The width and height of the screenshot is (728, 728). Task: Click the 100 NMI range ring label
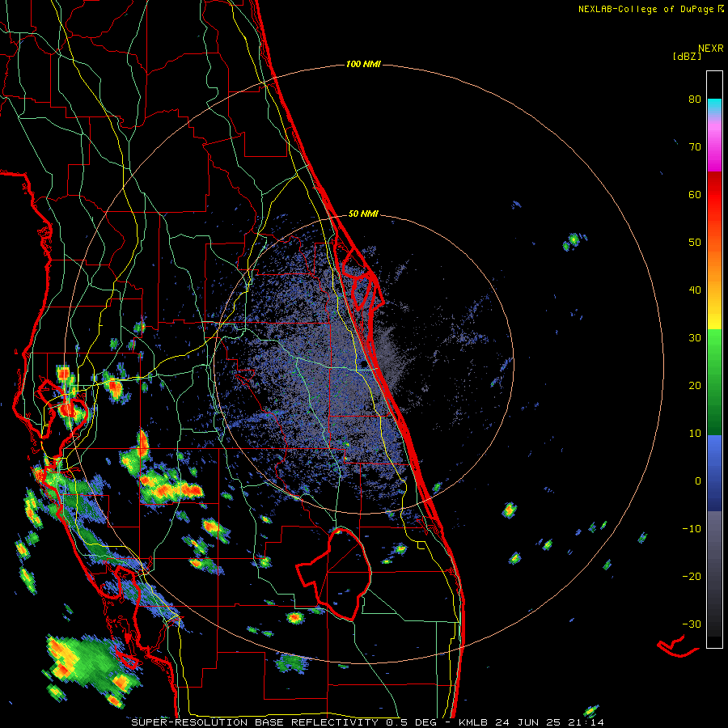tap(363, 64)
